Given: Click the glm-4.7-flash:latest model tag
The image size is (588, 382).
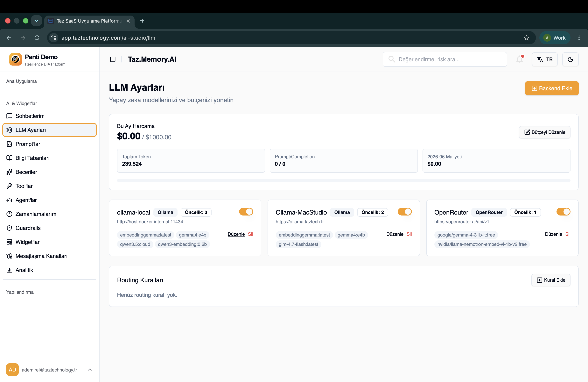Looking at the screenshot, I should coord(298,244).
